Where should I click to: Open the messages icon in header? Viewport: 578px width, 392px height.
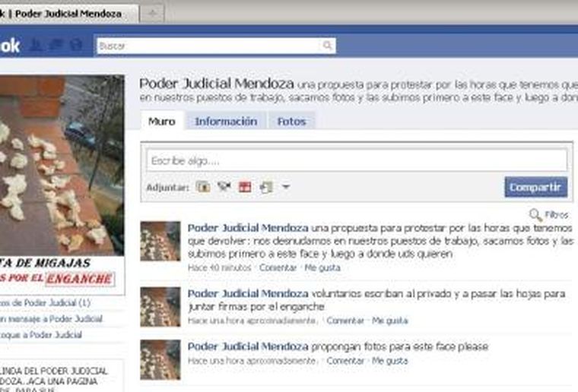[x=56, y=45]
